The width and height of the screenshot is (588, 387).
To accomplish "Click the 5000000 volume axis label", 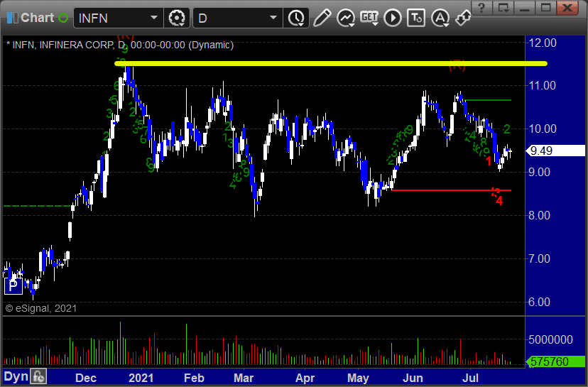I will [550, 339].
